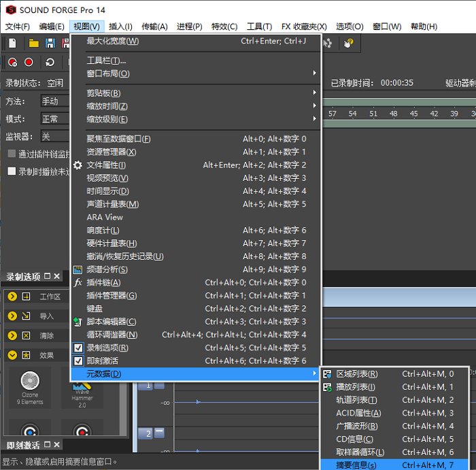Expand the 工作区 section arrow

12,297
